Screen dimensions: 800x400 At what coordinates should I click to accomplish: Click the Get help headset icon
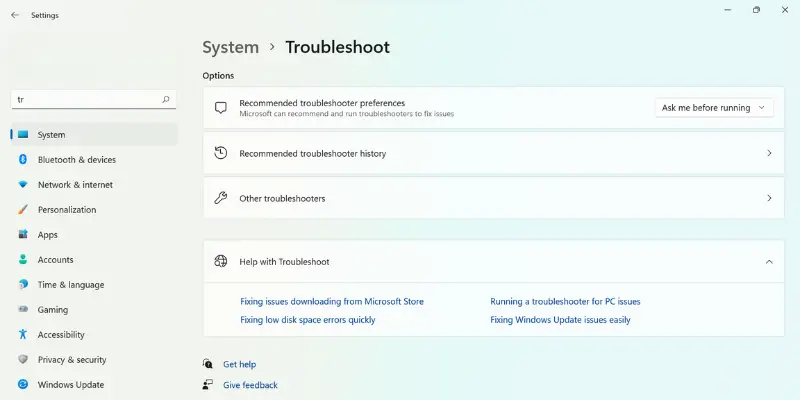click(x=208, y=364)
